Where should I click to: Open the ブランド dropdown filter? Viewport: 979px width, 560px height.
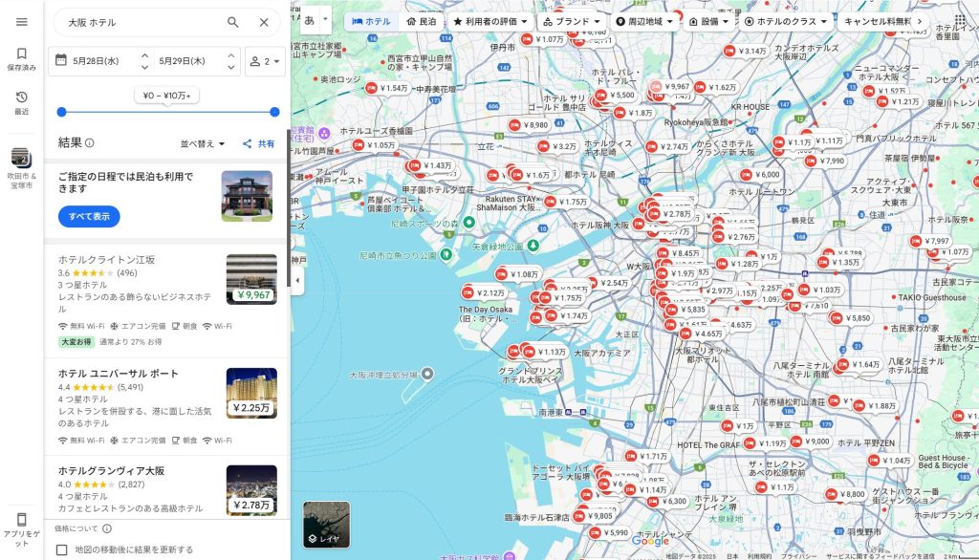coord(572,21)
